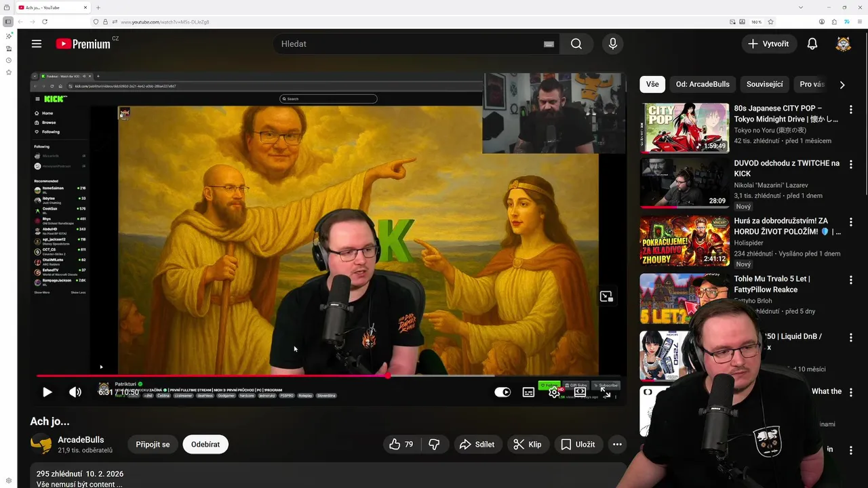The height and width of the screenshot is (488, 868).
Task: Mute the video volume
Action: (75, 392)
